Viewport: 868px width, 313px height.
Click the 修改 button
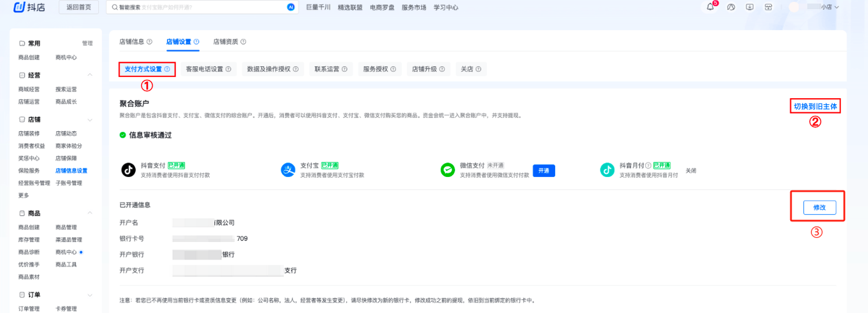[x=820, y=207]
